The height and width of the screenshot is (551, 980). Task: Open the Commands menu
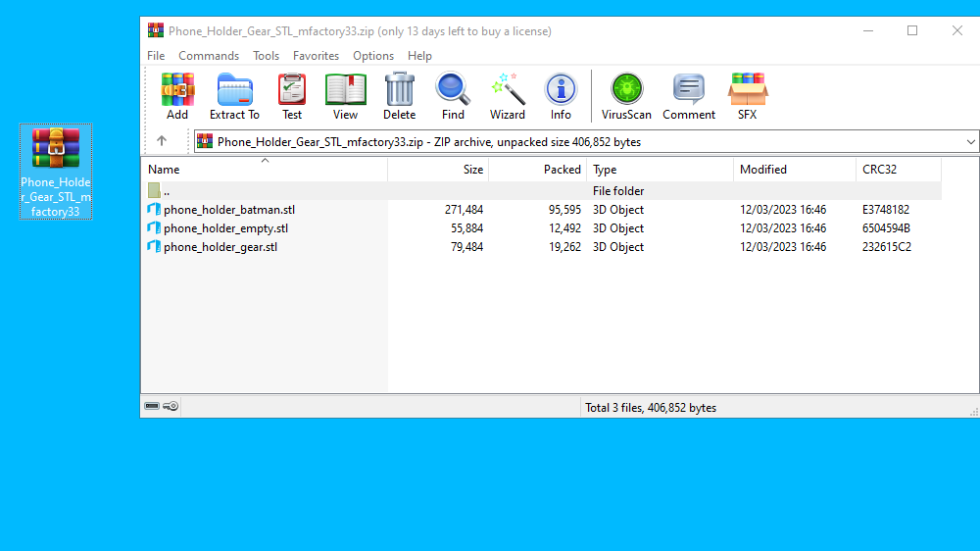point(209,56)
